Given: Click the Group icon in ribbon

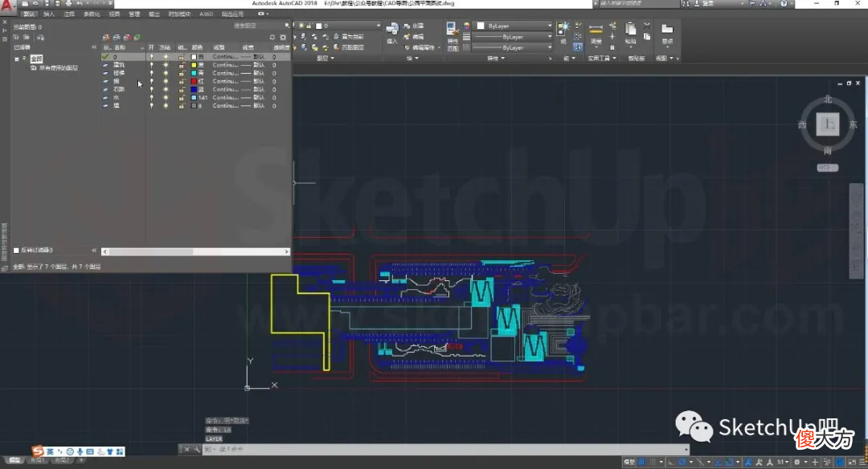Looking at the screenshot, I should pos(563,28).
